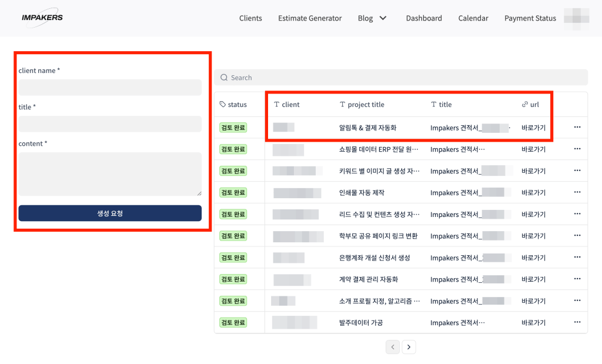Click the magnifier icon in the search bar
The width and height of the screenshot is (602, 364).
[x=224, y=77]
